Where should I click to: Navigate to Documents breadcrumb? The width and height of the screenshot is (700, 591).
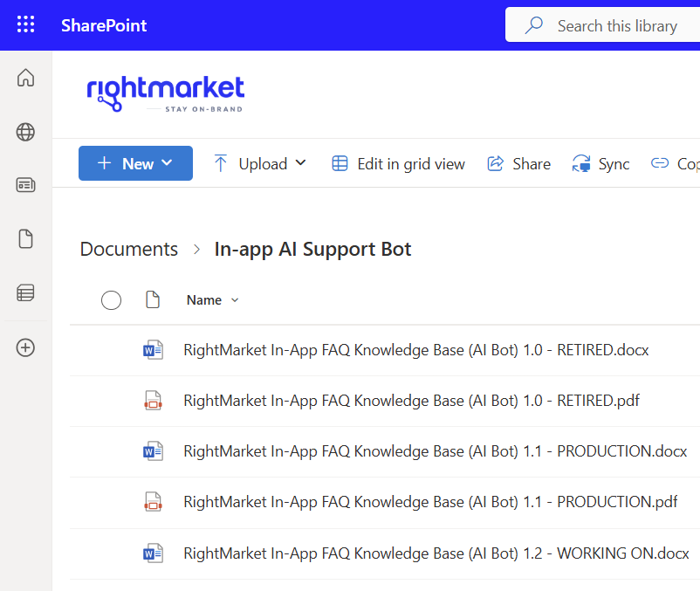pos(129,249)
